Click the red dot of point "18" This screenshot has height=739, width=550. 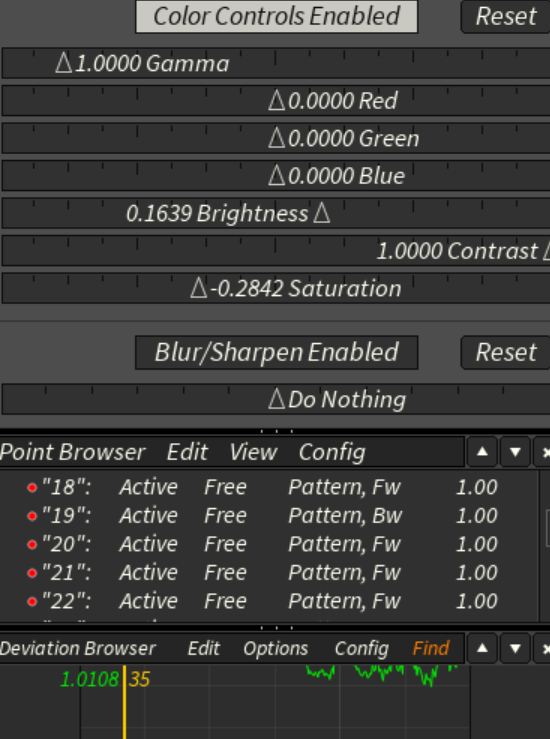click(32, 487)
